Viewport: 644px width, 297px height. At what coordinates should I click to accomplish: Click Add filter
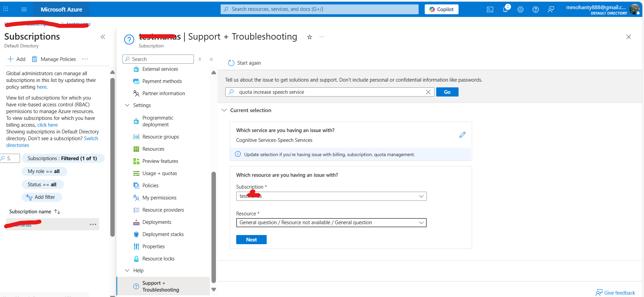pyautogui.click(x=42, y=197)
